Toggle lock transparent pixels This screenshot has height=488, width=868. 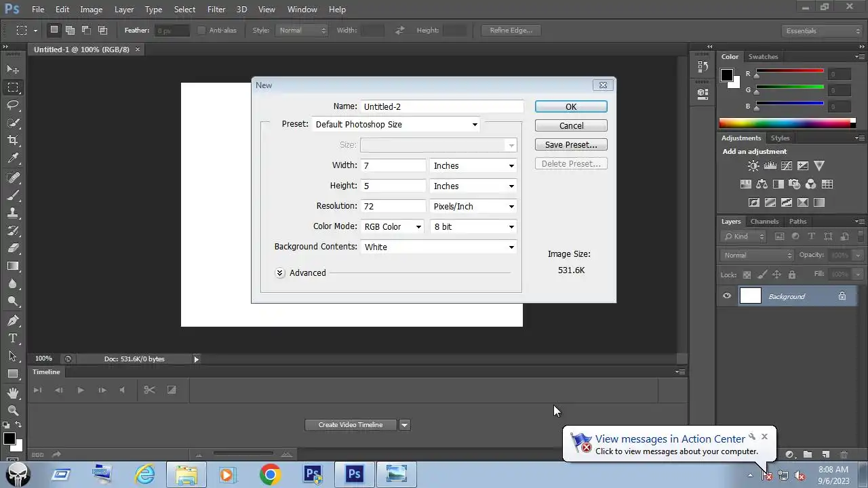coord(747,274)
